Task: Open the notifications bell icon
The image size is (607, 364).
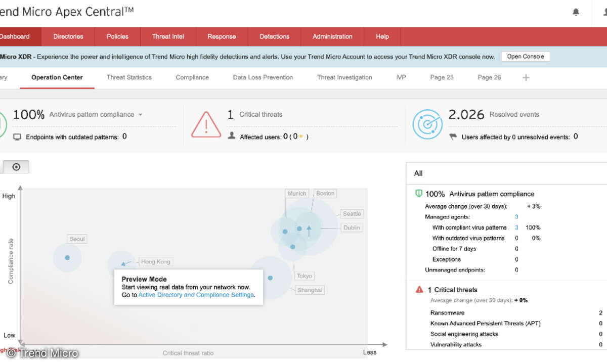Action: point(576,12)
